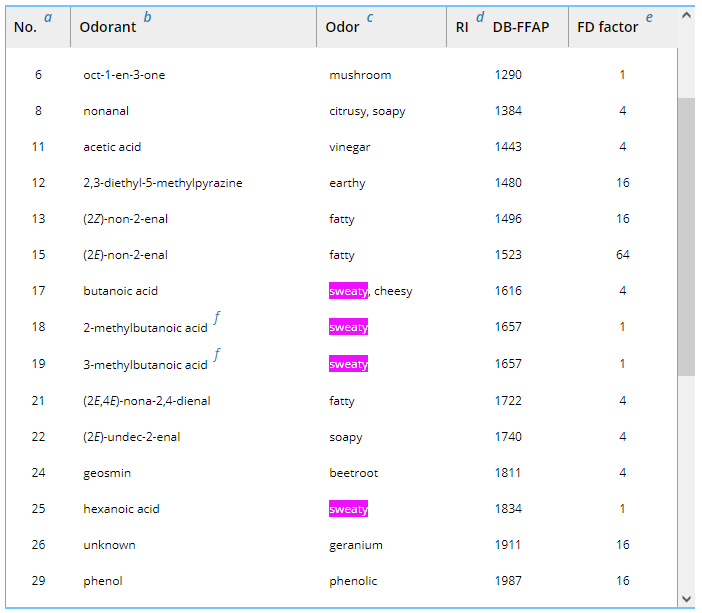This screenshot has width=702, height=613.
Task: Click footnote e beside FD factor header
Action: (650, 18)
